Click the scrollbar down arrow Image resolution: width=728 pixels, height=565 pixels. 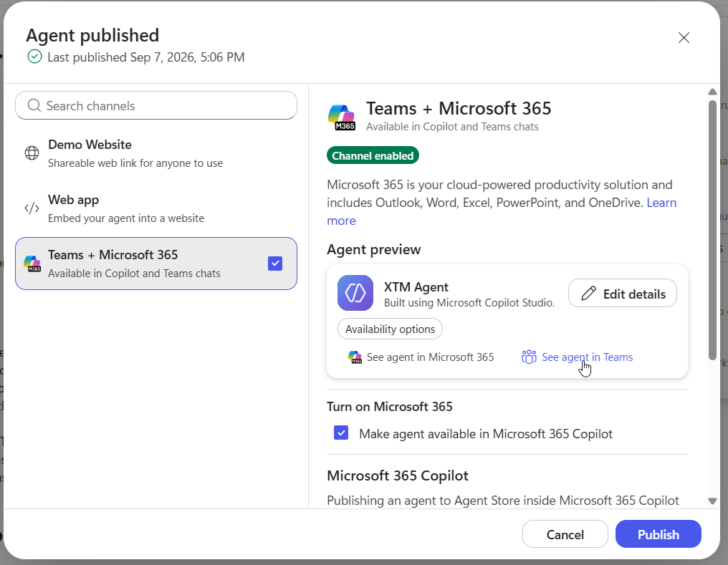713,501
